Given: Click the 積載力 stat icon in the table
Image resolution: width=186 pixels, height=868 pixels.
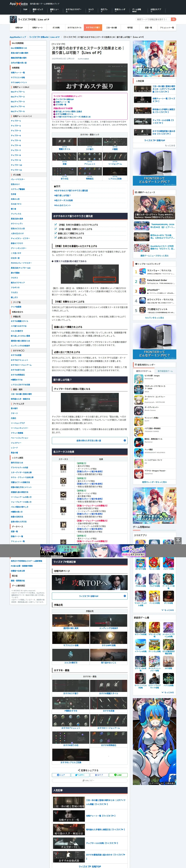Looking at the screenshot, I should (63, 495).
